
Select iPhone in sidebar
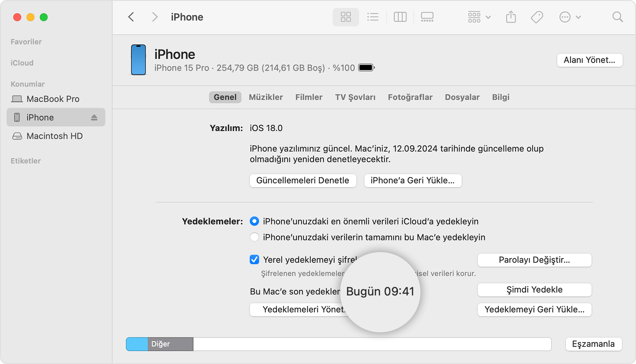tap(56, 117)
